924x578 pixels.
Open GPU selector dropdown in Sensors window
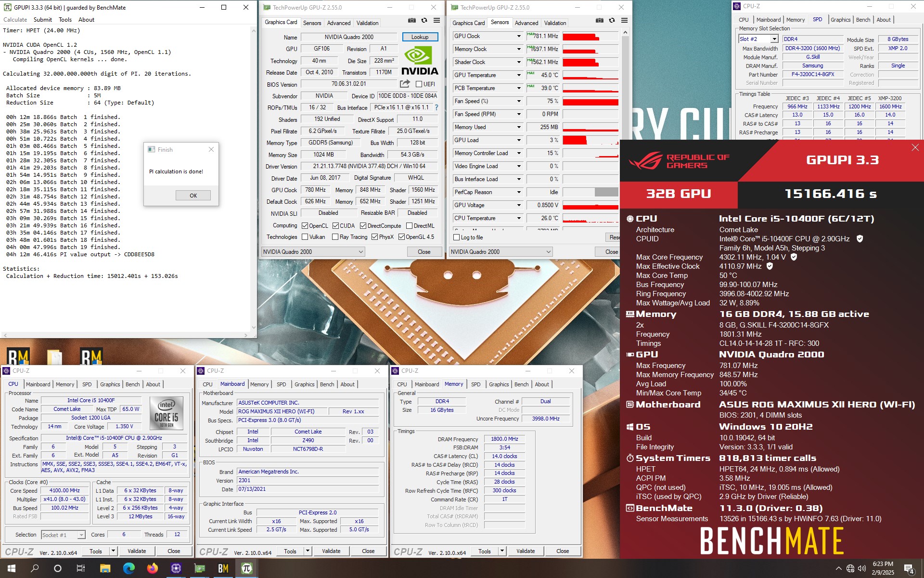tap(500, 252)
